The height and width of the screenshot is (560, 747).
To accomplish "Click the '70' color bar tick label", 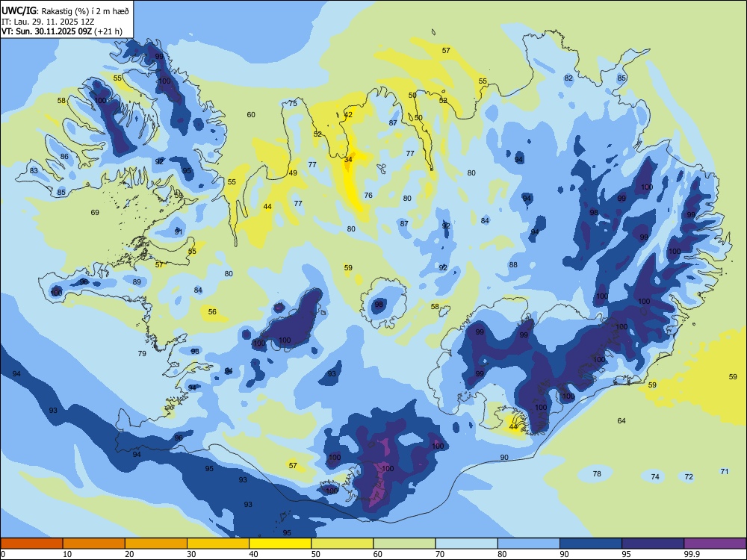I will pyautogui.click(x=440, y=554).
